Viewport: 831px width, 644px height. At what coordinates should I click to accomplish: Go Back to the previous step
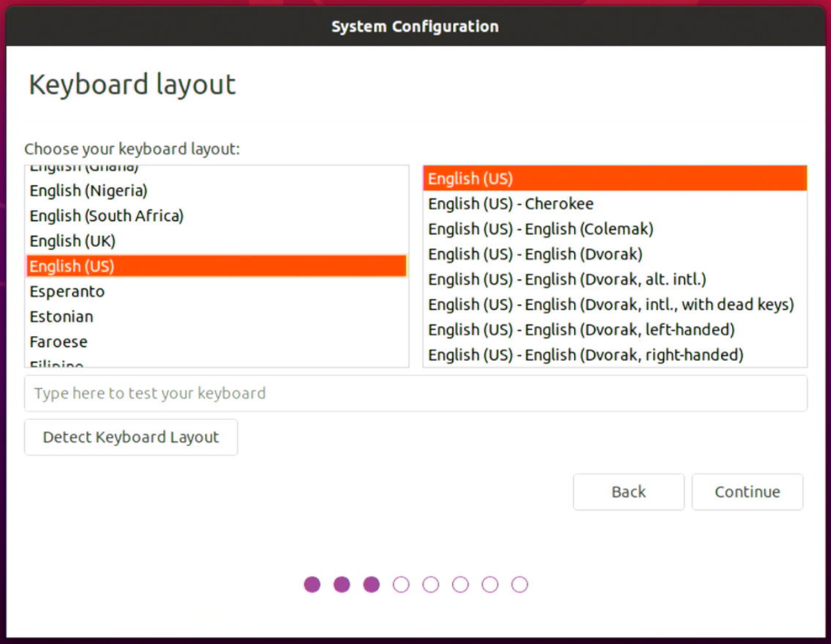tap(628, 492)
